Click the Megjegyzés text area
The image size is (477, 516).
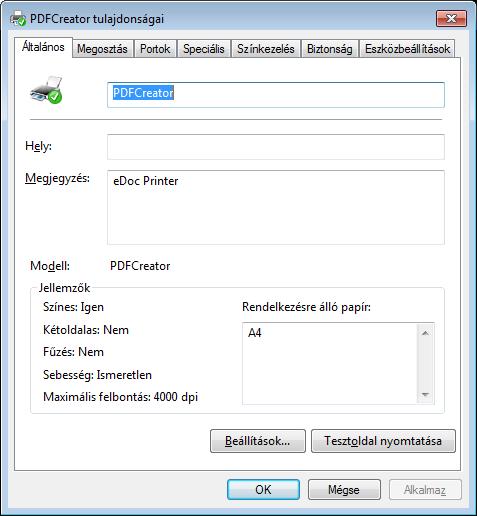(276, 207)
